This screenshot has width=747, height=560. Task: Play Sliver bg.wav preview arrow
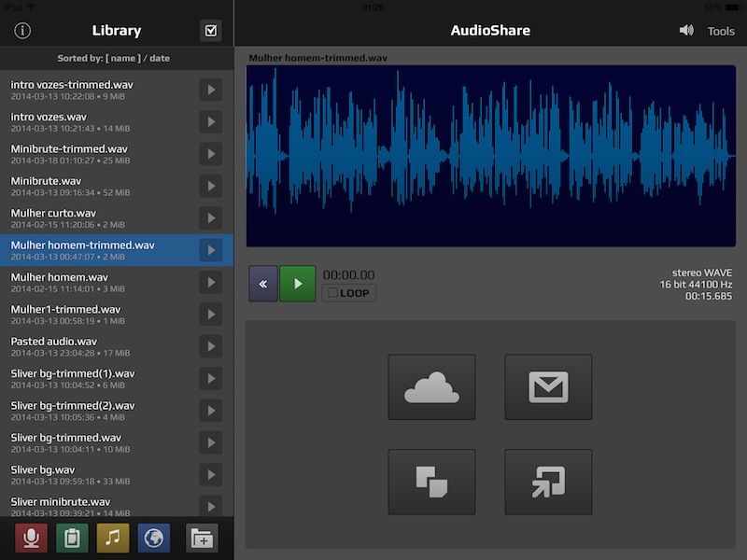pyautogui.click(x=211, y=475)
